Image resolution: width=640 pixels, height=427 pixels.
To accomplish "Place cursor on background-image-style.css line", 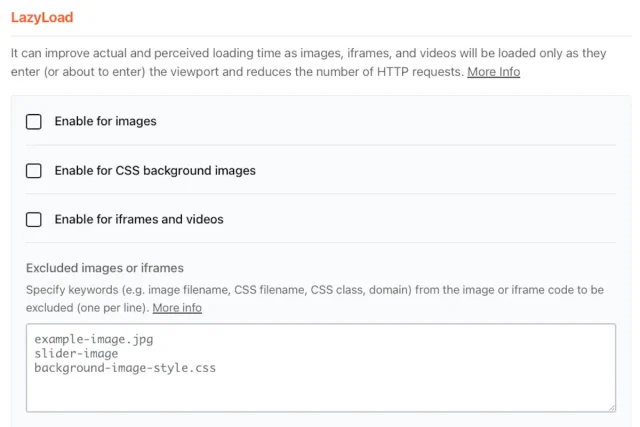I will tap(125, 368).
